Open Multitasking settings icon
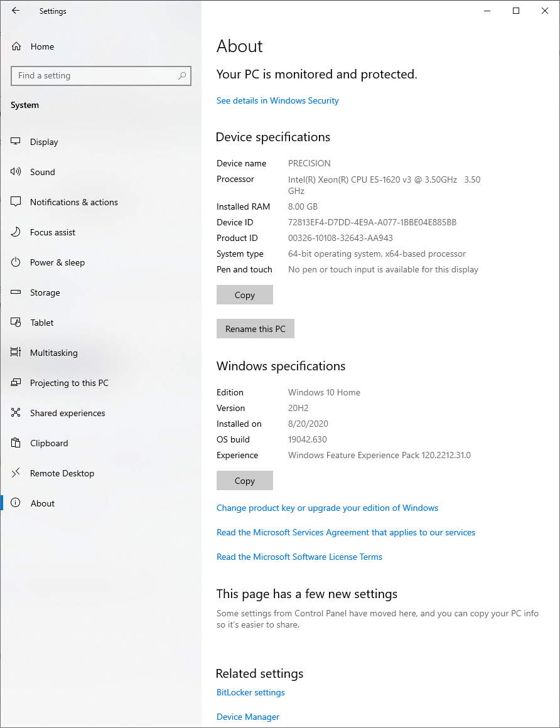The width and height of the screenshot is (560, 728). pyautogui.click(x=15, y=353)
